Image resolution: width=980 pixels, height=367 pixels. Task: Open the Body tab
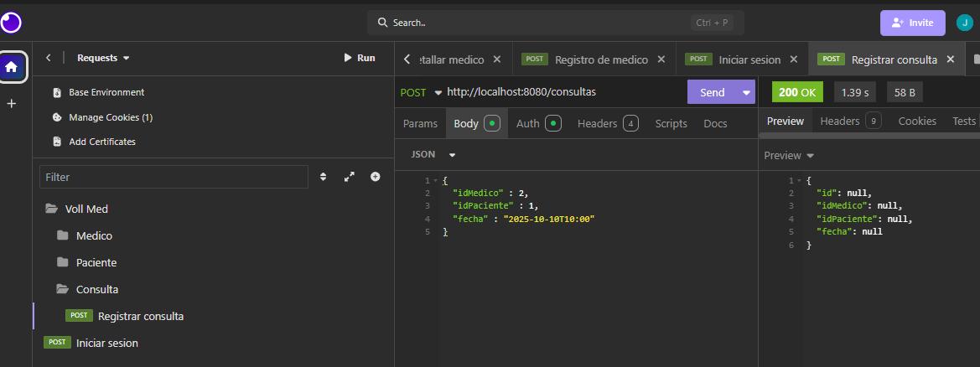coord(477,123)
